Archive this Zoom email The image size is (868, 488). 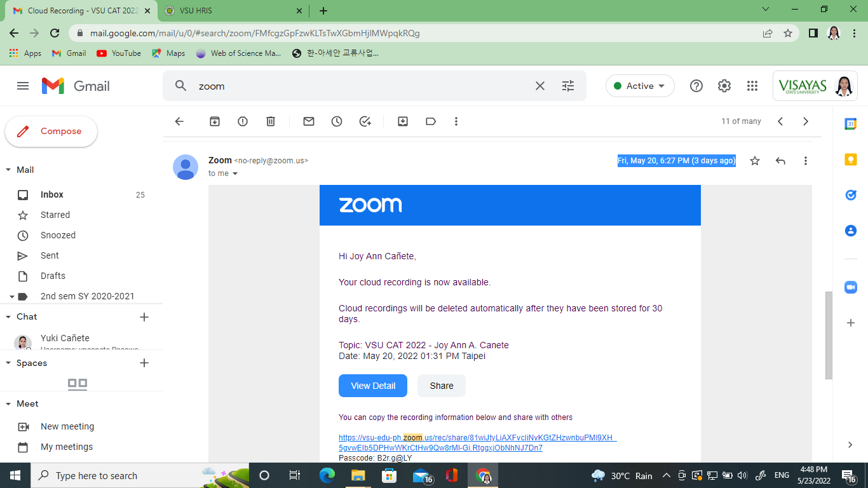(x=215, y=121)
